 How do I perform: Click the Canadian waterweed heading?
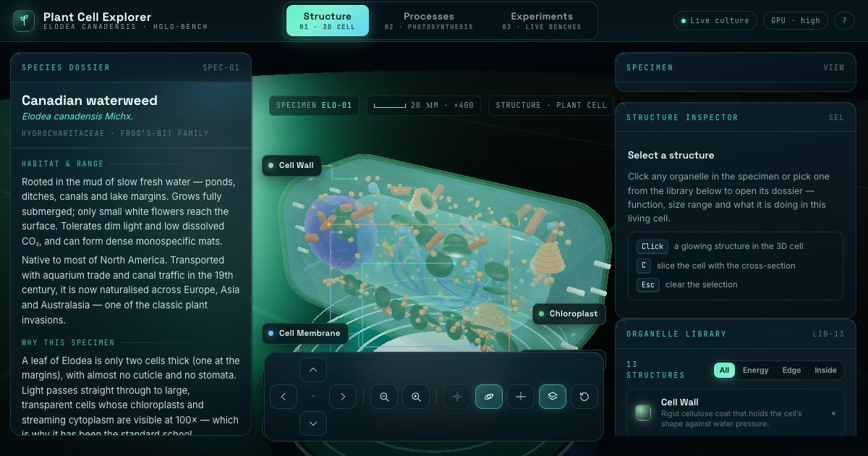coord(90,101)
